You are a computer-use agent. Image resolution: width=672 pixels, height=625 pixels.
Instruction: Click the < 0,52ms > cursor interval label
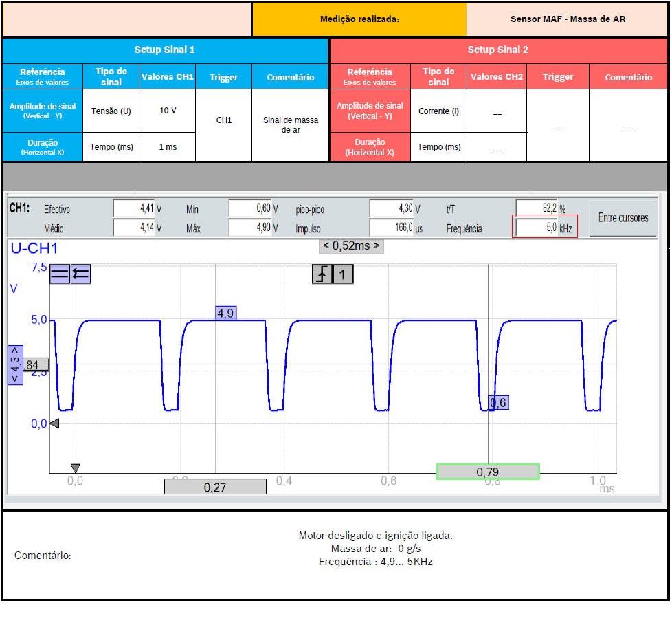tap(351, 245)
